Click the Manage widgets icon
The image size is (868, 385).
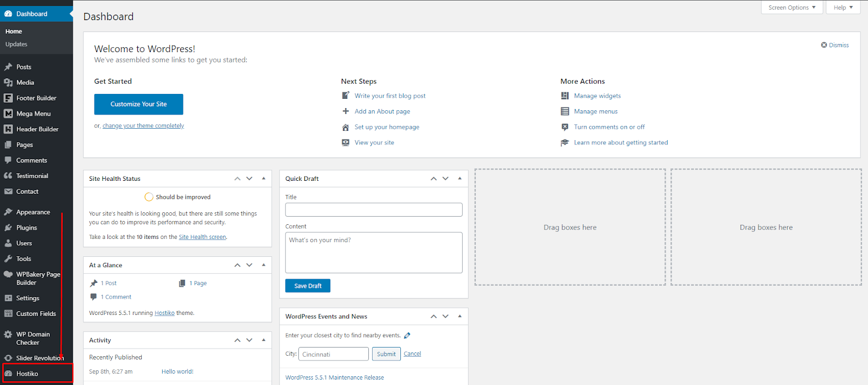pyautogui.click(x=565, y=96)
